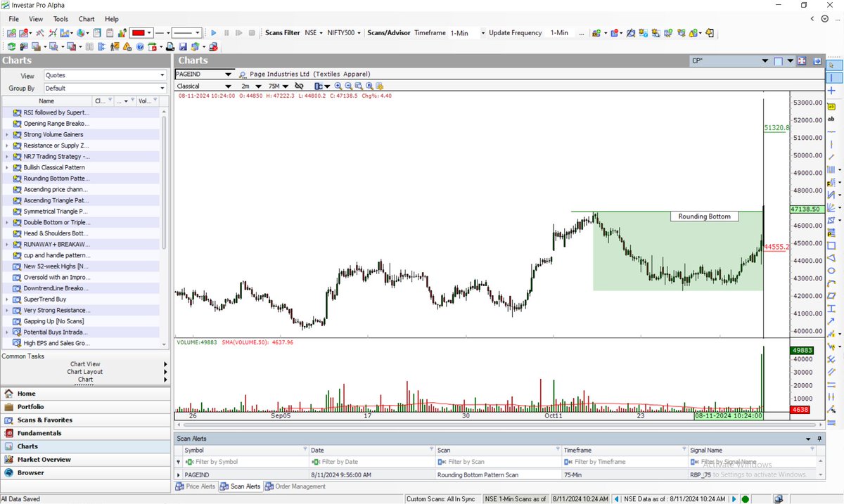
Task: Open the Portfolio section
Action: (x=85, y=406)
